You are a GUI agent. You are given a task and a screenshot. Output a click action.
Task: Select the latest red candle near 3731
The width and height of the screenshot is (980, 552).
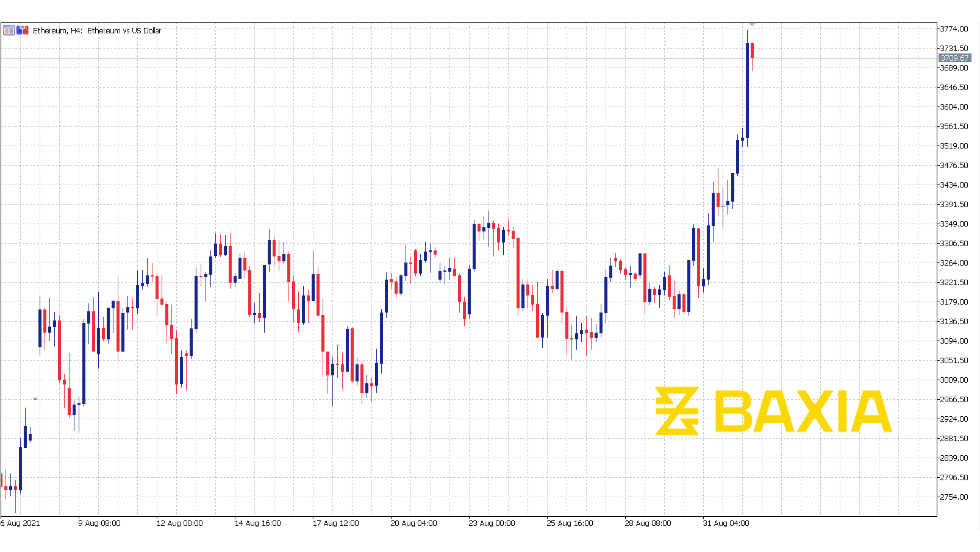[752, 51]
